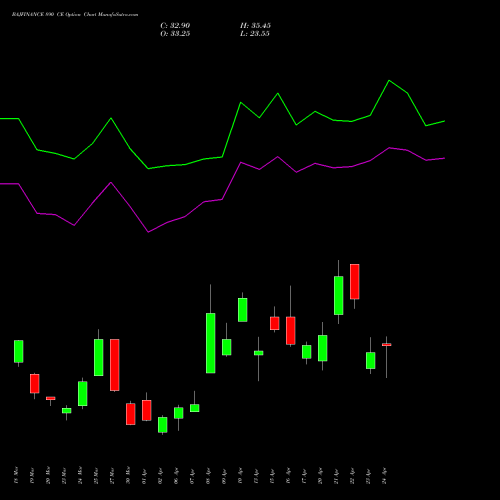Click the red candlestick for 19 Mar
Image resolution: width=500 pixels, height=500 pixels.
[34, 383]
